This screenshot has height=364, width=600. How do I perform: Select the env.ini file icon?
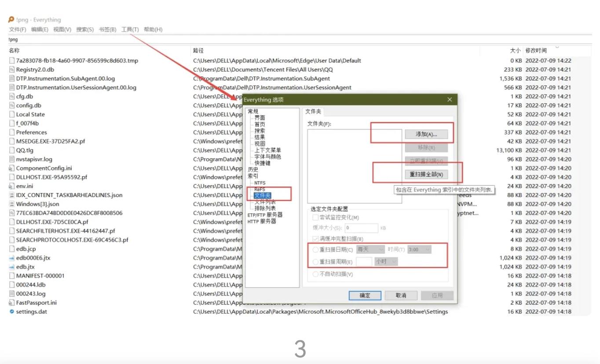(x=12, y=186)
